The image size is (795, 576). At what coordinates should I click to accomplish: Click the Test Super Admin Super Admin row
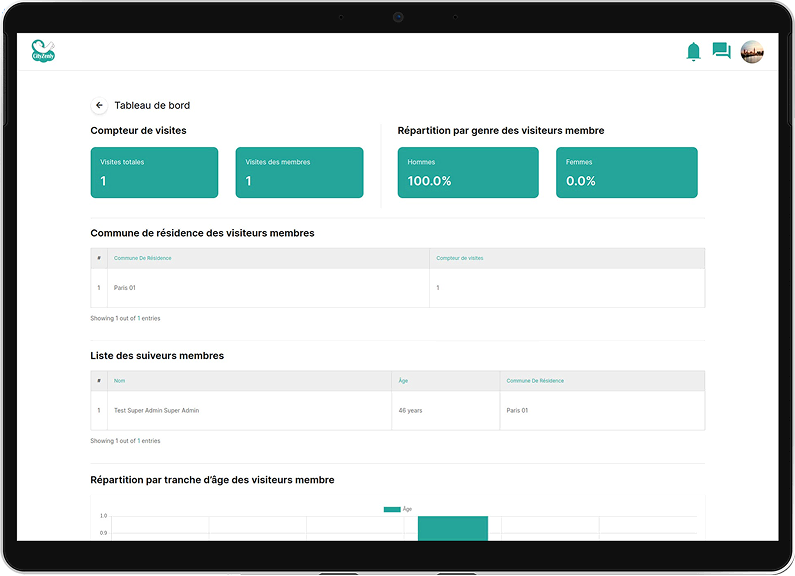(x=398, y=410)
